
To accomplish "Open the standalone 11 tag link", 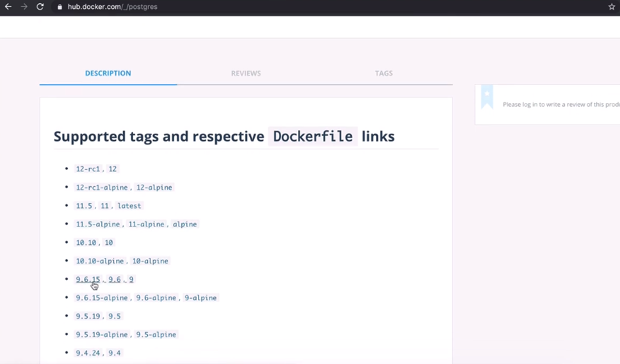I will 105,206.
